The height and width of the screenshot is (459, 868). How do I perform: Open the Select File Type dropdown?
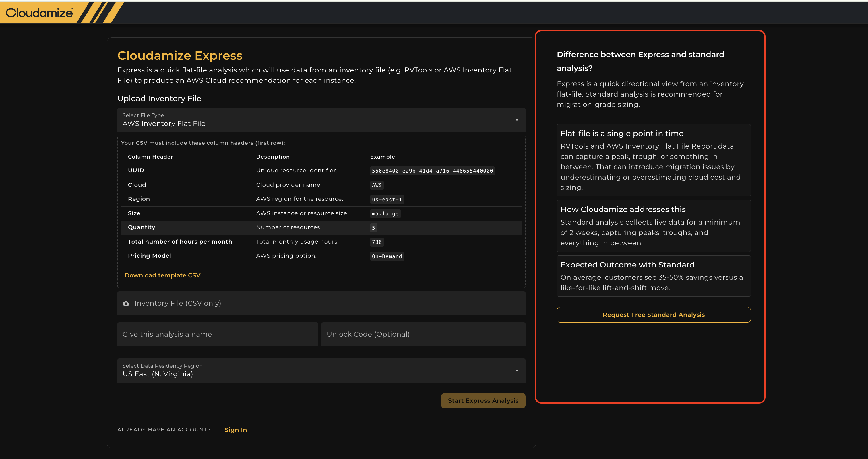pyautogui.click(x=321, y=120)
